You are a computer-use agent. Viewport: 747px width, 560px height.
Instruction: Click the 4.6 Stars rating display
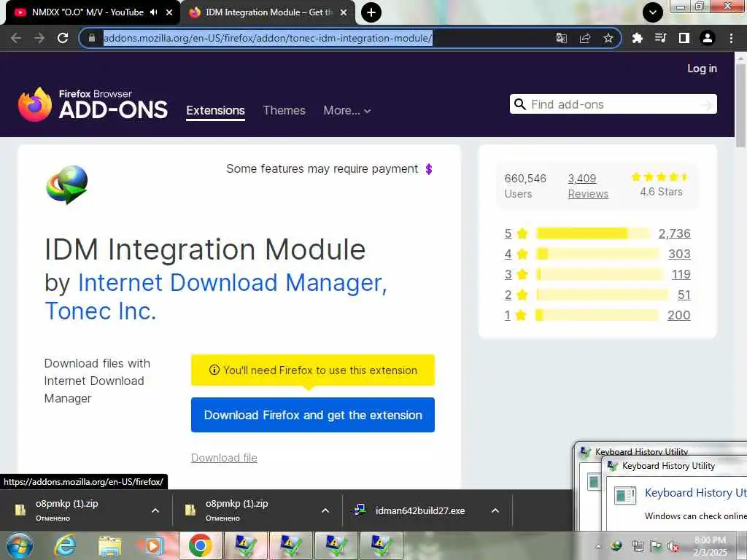pyautogui.click(x=661, y=184)
